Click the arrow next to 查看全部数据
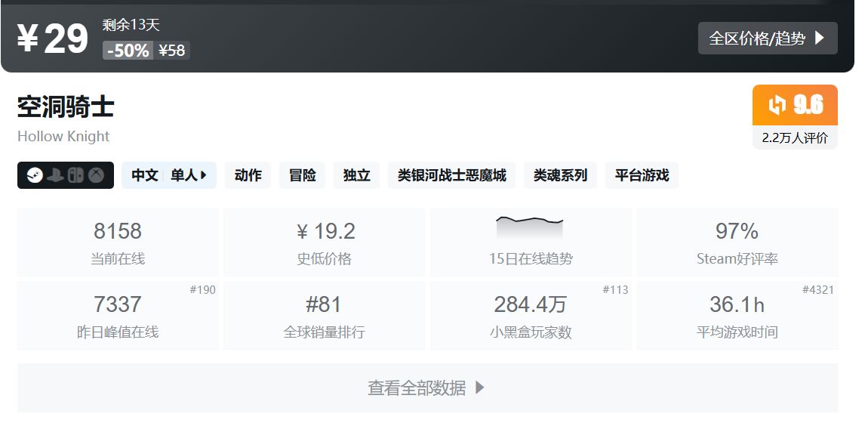This screenshot has height=423, width=868. coord(480,387)
